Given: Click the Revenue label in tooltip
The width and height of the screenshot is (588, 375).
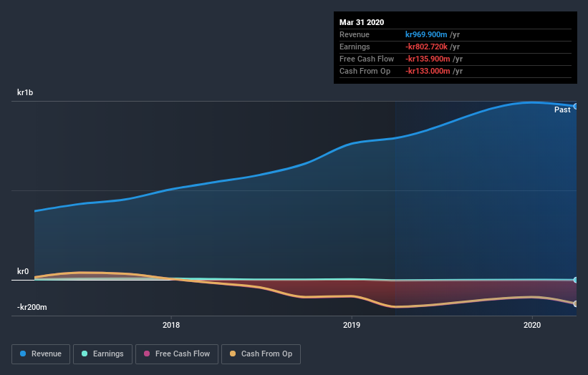Looking at the screenshot, I should [x=355, y=34].
